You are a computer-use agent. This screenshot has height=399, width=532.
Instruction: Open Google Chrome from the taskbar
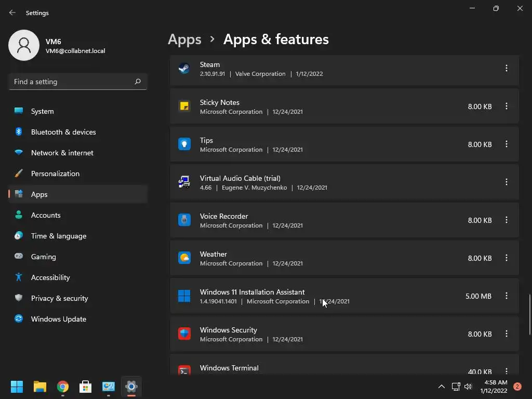click(63, 387)
